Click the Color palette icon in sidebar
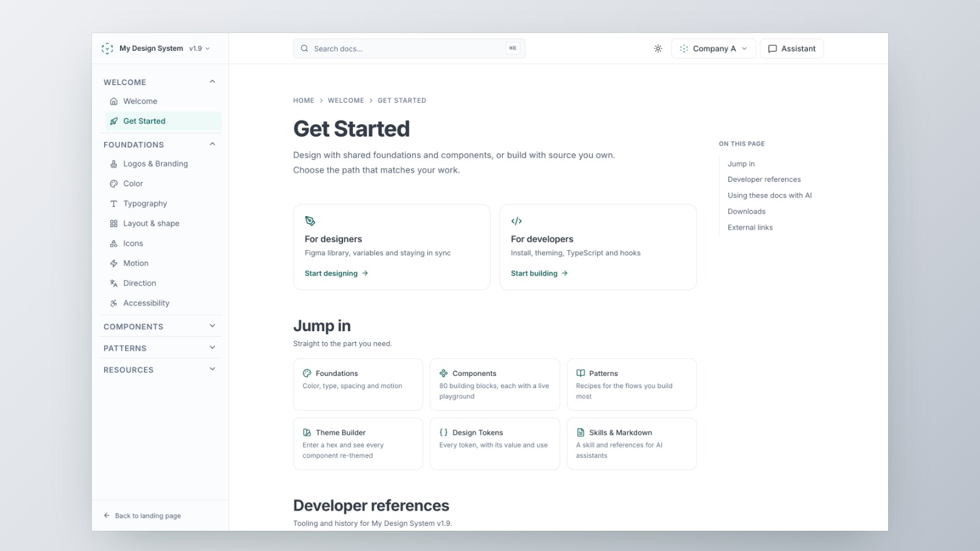 pos(113,184)
